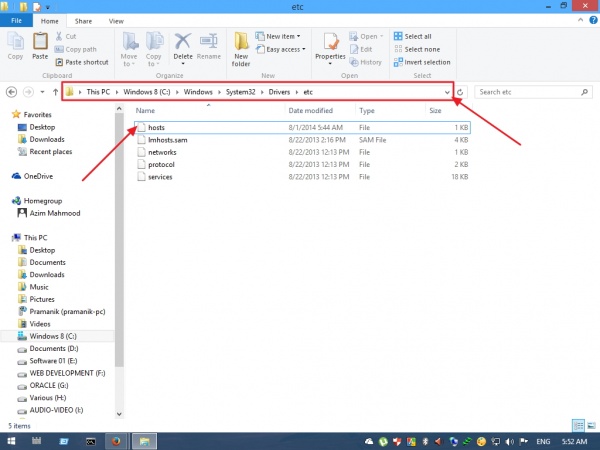The height and width of the screenshot is (450, 600).
Task: Refresh the etc folder view
Action: coord(460,92)
